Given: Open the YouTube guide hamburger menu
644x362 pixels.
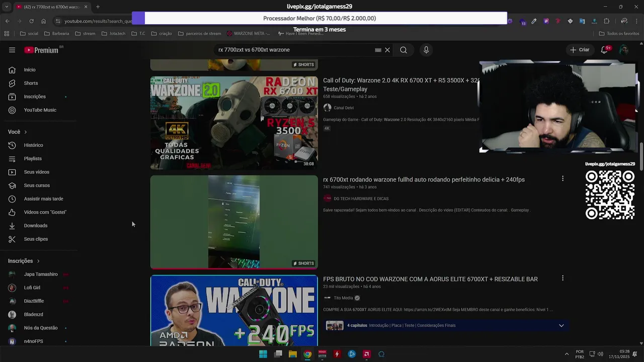Looking at the screenshot, I should point(12,50).
